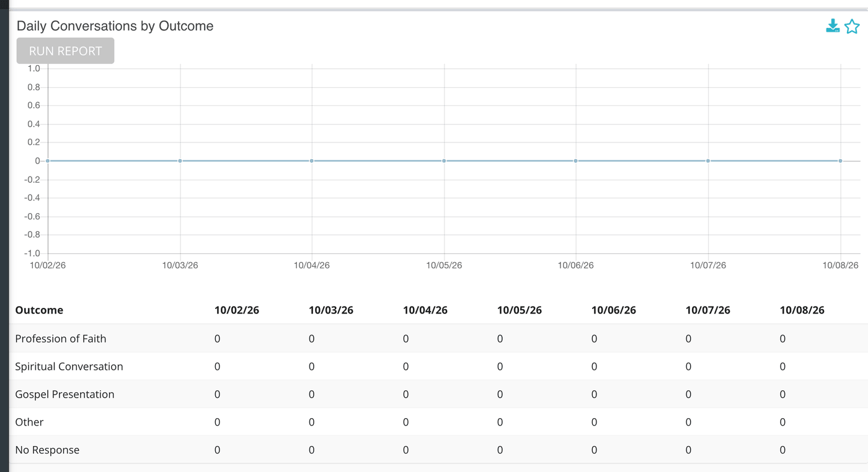Click the 10/08/26 table column header
This screenshot has height=472, width=868.
point(802,310)
